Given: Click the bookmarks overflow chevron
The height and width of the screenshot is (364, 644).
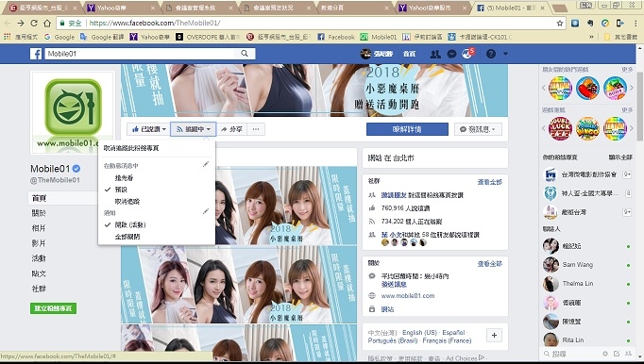Looking at the screenshot, I should click(592, 37).
